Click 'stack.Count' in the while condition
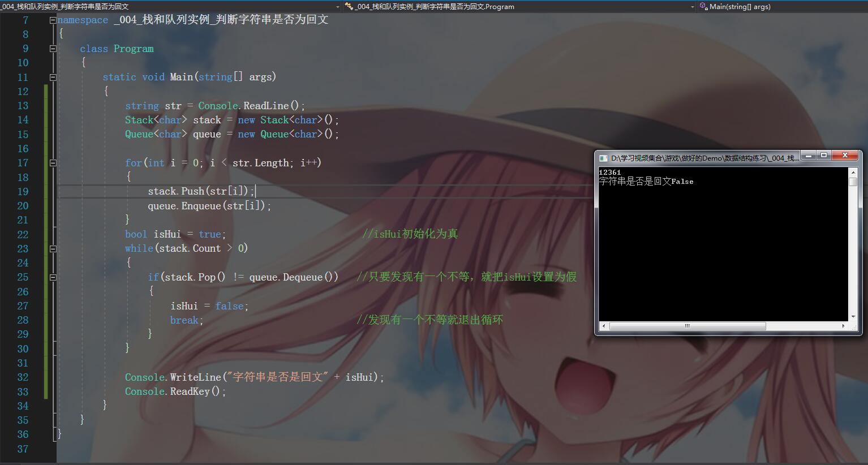Image resolution: width=868 pixels, height=465 pixels. tap(190, 248)
